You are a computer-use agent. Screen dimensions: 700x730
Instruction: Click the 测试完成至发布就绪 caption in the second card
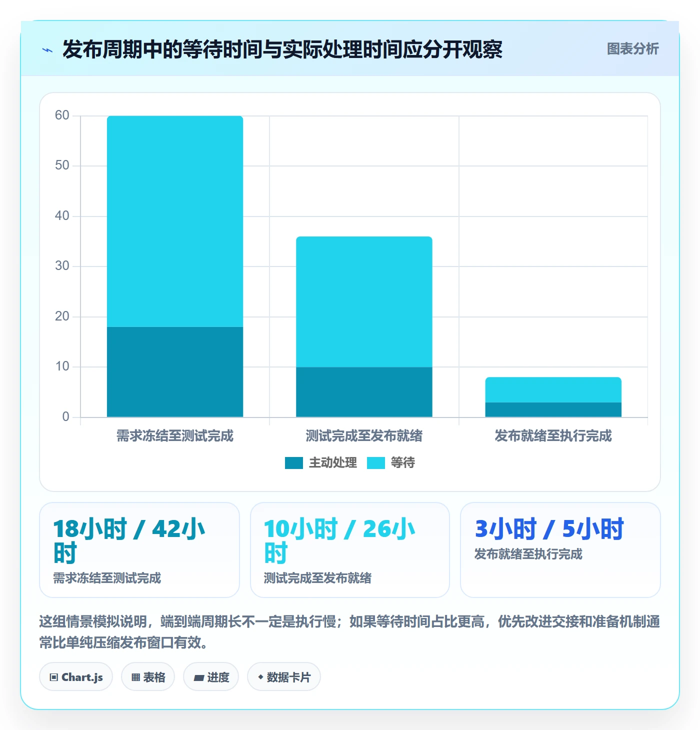[317, 578]
